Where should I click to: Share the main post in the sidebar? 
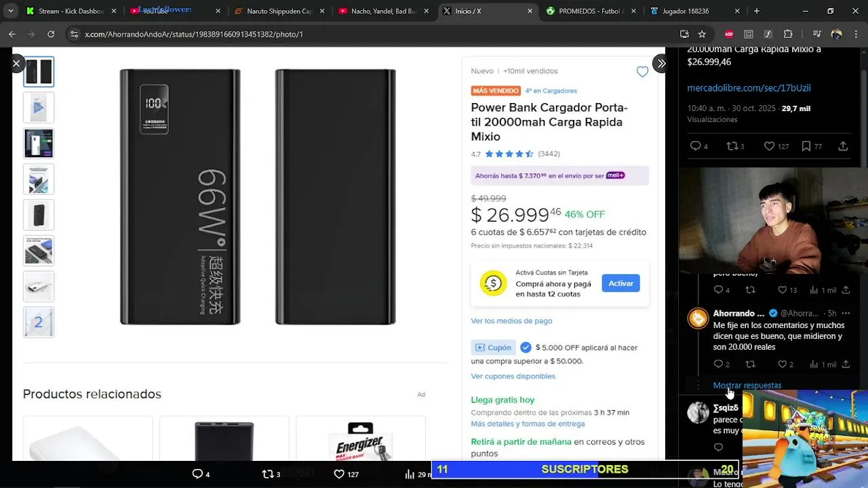(x=843, y=146)
